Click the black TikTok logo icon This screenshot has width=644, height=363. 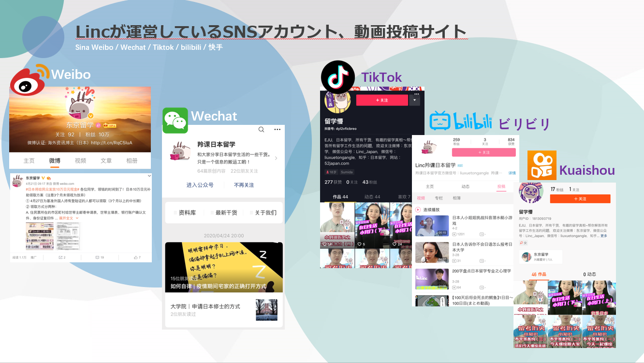click(x=338, y=77)
